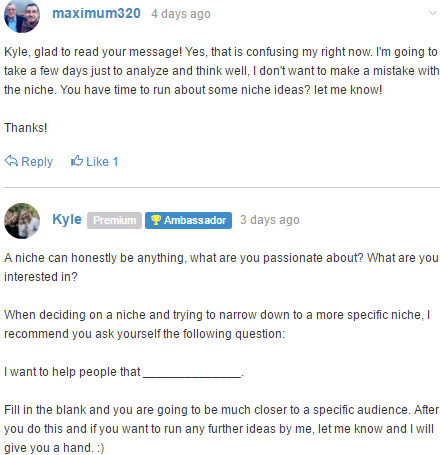Screen dimensions: 440x455
Task: Click the reply arrow icon
Action: click(x=11, y=161)
